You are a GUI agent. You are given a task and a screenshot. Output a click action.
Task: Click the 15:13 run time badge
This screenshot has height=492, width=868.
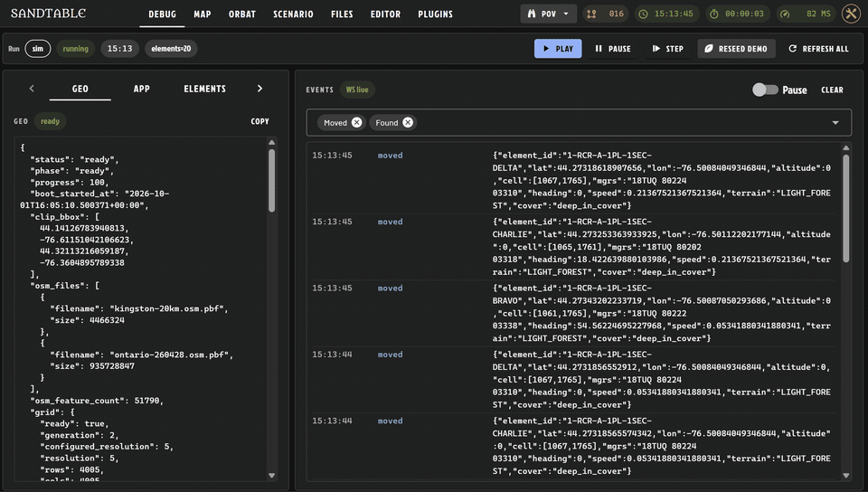[119, 49]
